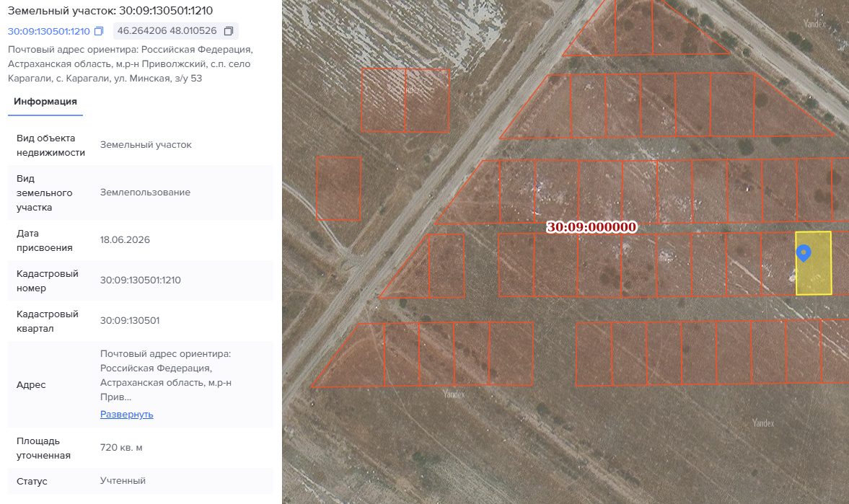849x504 pixels.
Task: Click the Вид земельного участка value Землепользование
Action: click(x=145, y=193)
